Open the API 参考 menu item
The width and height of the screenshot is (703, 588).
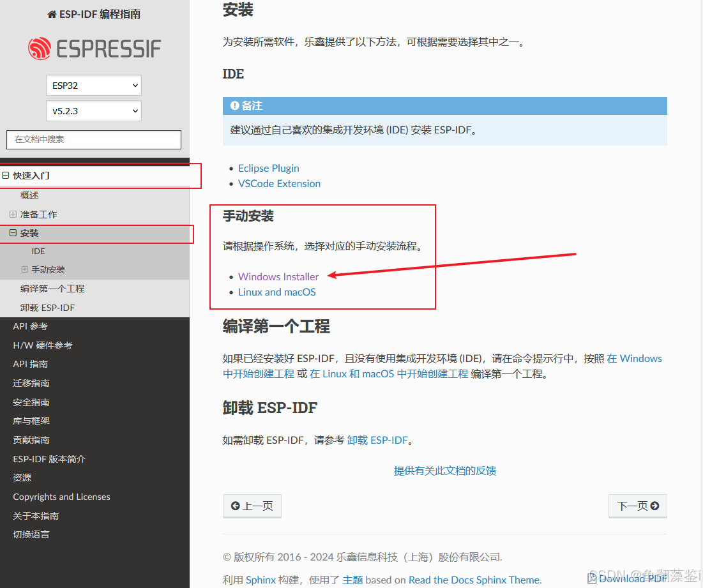[30, 326]
